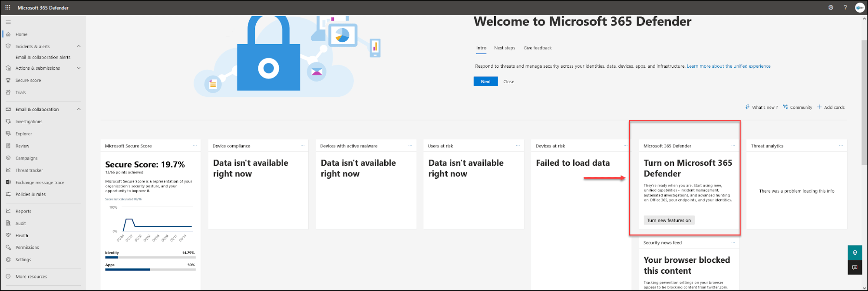Click the Audit icon in sidebar

(8, 223)
